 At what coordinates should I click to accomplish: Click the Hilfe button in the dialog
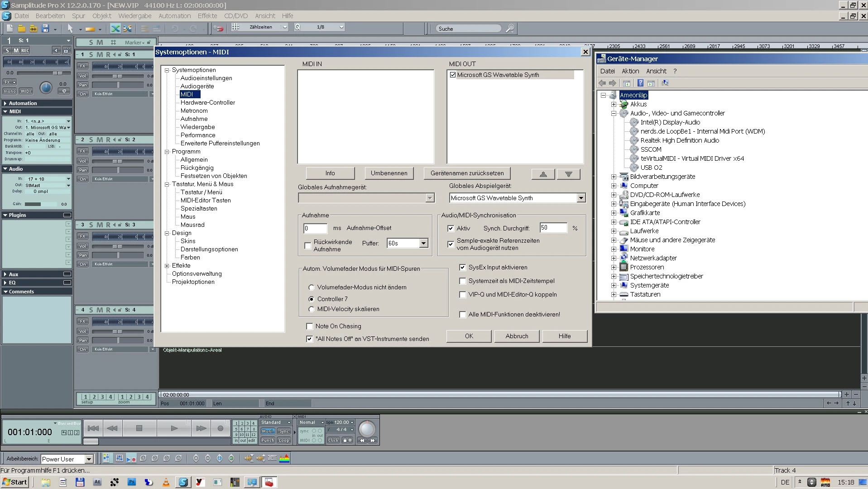point(565,336)
